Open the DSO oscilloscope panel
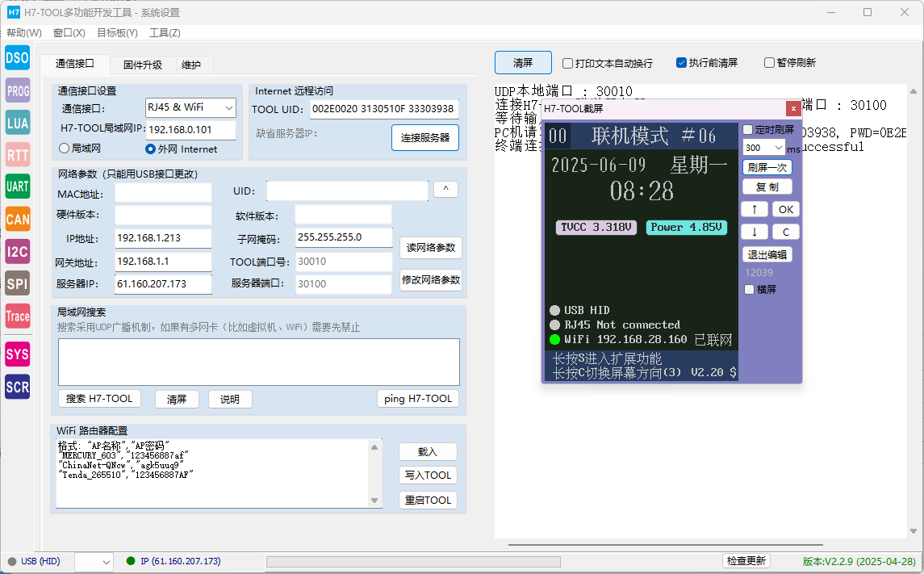This screenshot has height=574, width=924. pos(17,58)
